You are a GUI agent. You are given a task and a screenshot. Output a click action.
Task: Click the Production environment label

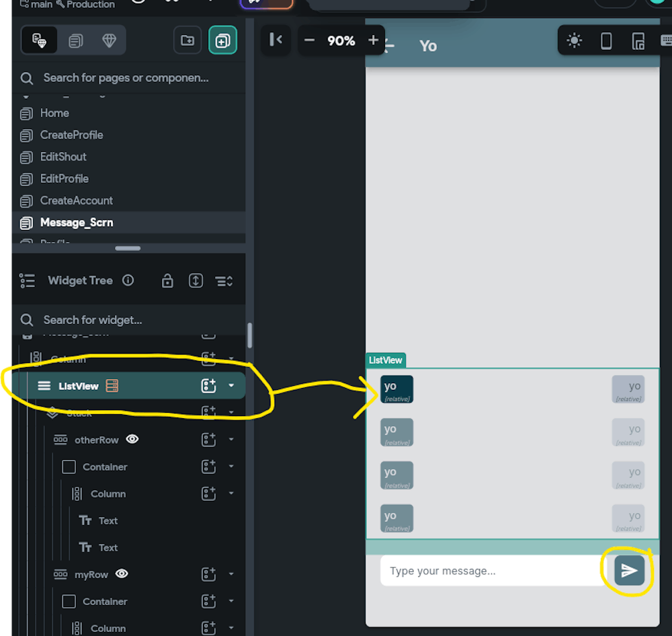[91, 5]
